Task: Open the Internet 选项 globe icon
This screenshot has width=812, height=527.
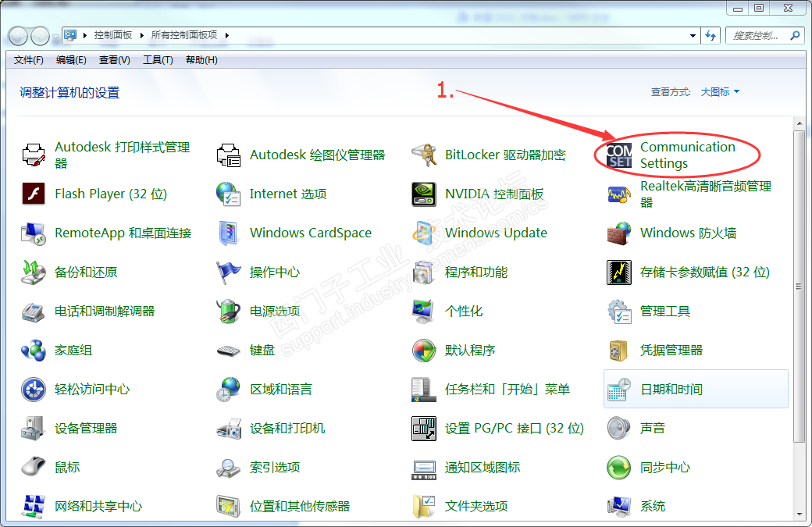Action: pos(228,194)
